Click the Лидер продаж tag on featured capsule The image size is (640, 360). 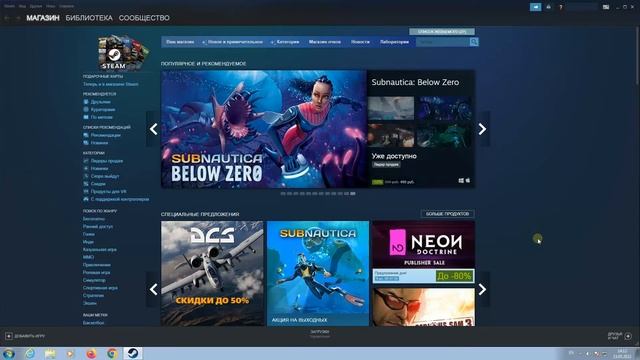click(386, 164)
